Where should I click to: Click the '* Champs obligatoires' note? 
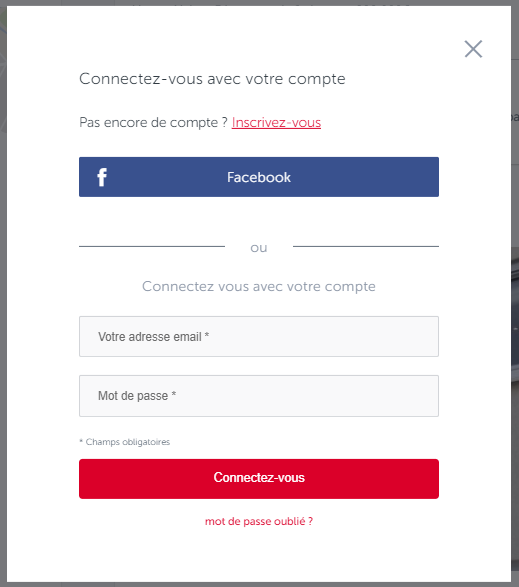coord(125,442)
